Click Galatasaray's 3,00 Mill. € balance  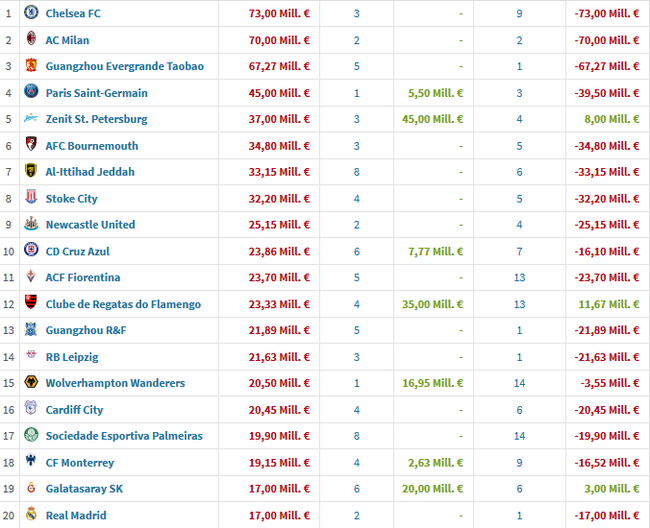click(x=611, y=489)
